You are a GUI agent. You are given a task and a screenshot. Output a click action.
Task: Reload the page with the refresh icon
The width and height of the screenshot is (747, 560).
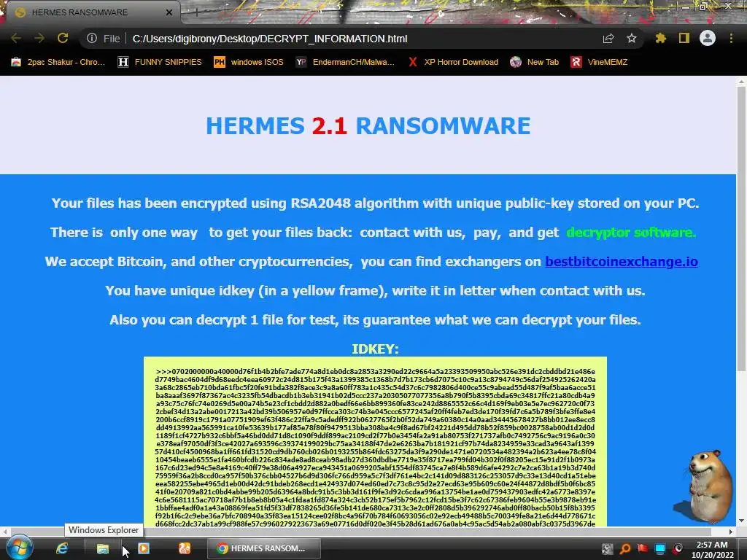[x=63, y=38]
